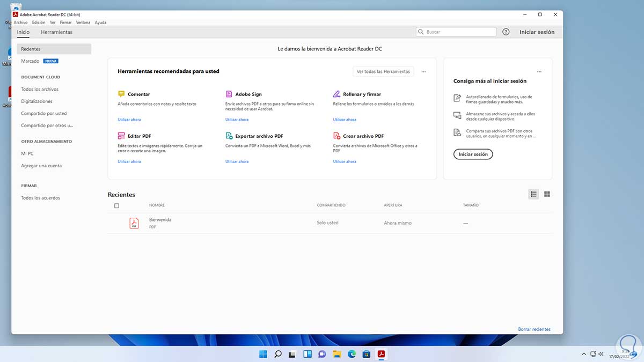Click the Rellenar y firmar pen icon
This screenshot has height=362, width=644.
coord(336,94)
